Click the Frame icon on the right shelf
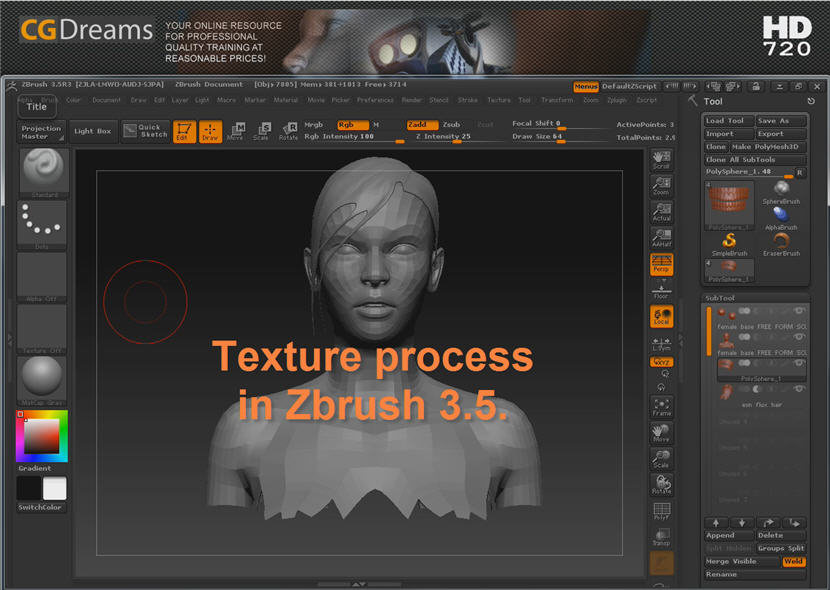This screenshot has height=590, width=830. coord(661,406)
